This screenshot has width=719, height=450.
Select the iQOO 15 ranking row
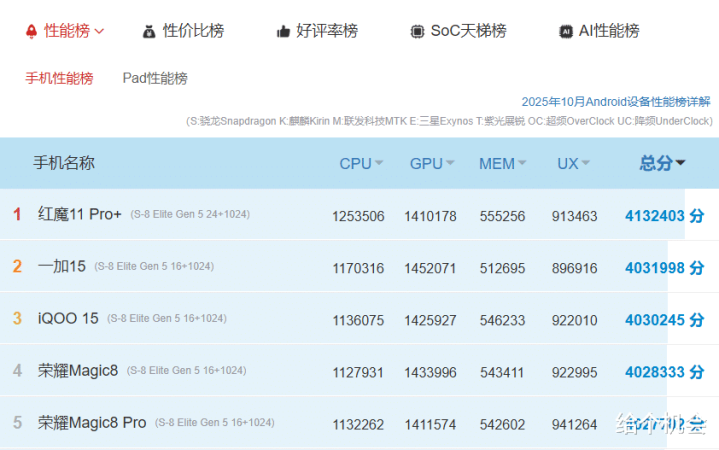pos(68,318)
